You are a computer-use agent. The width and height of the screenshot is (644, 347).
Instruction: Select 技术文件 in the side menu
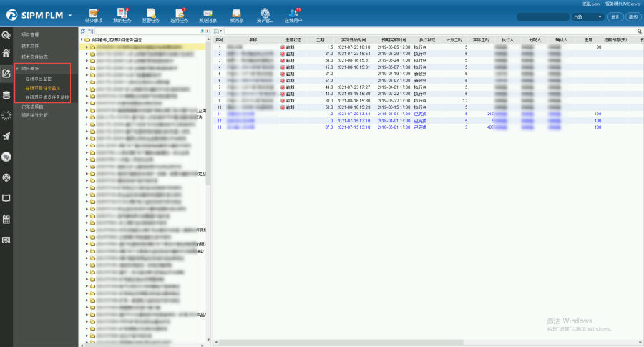point(30,46)
